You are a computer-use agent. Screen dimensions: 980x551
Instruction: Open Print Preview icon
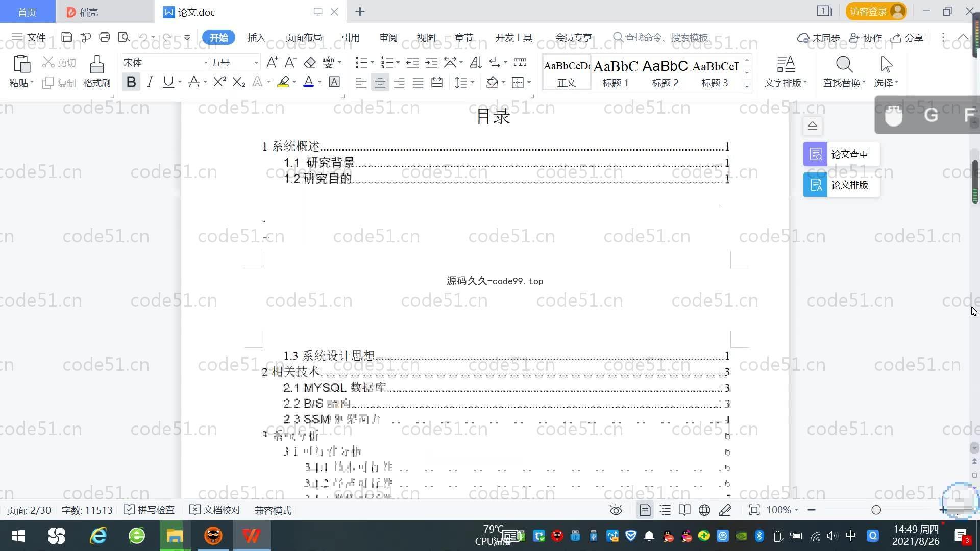tap(124, 37)
